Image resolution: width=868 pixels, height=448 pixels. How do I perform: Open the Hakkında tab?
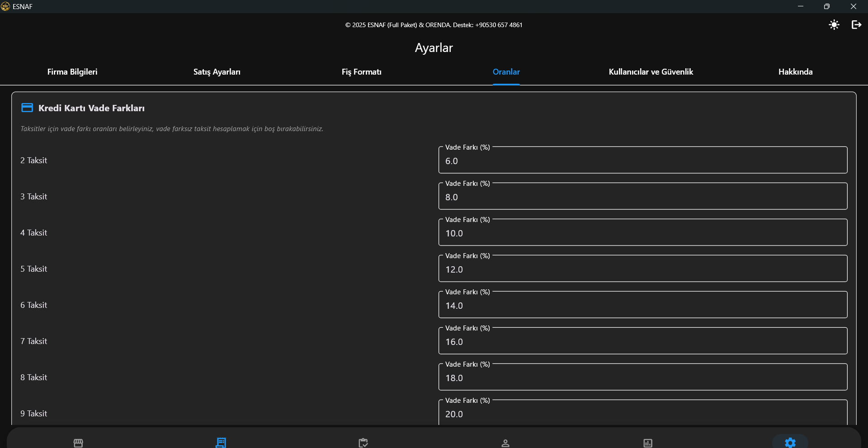point(795,72)
